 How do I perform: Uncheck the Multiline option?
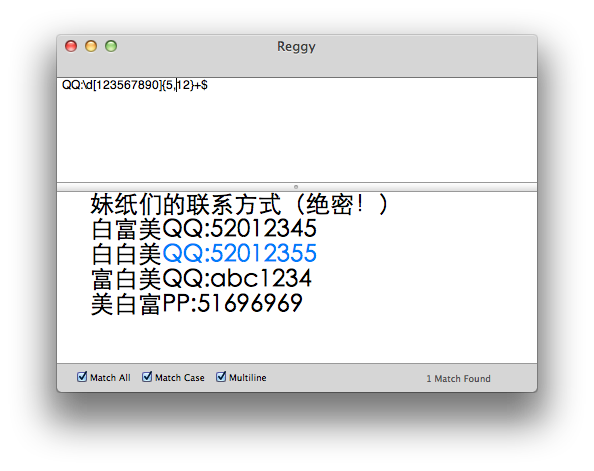point(221,377)
